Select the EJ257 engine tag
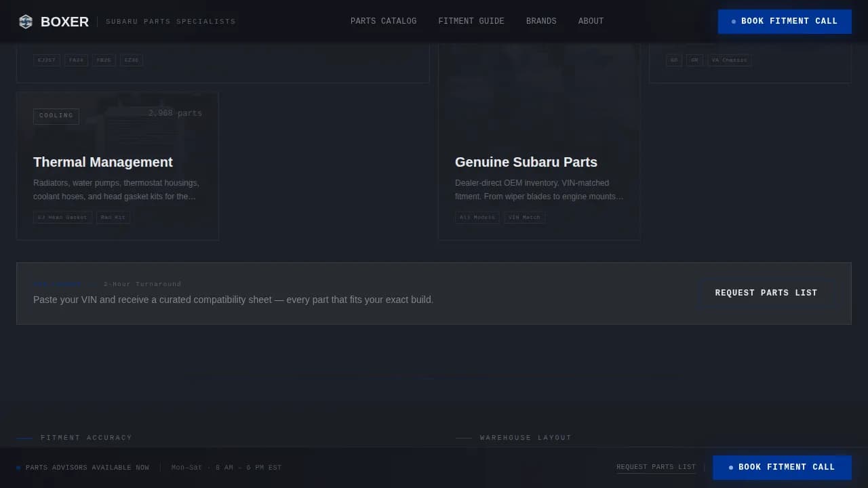This screenshot has height=488, width=868. point(47,60)
